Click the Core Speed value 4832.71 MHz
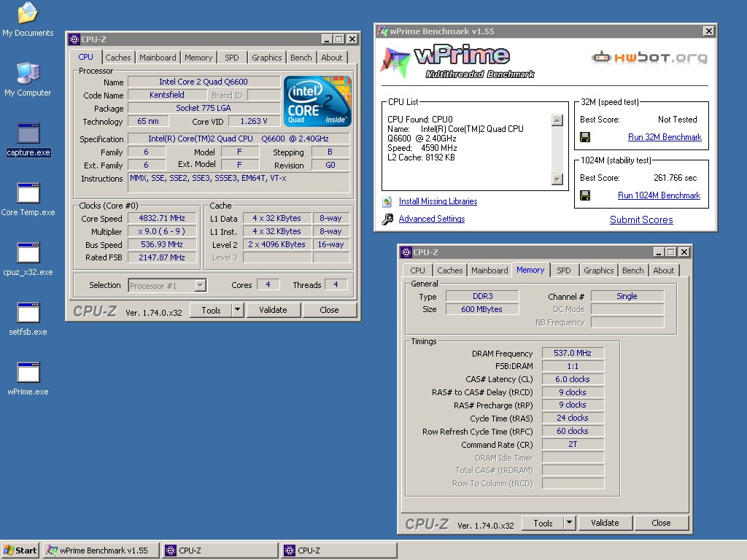The image size is (747, 560). click(x=162, y=218)
